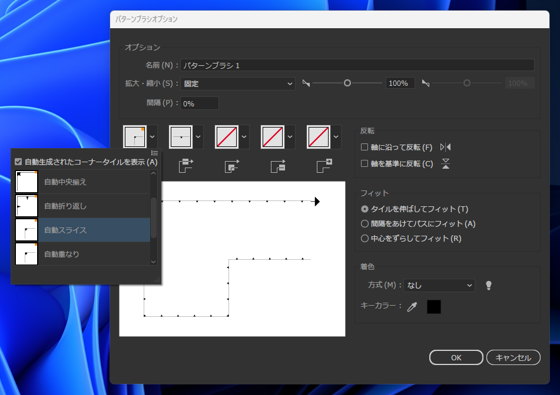The width and height of the screenshot is (560, 395).
Task: Click the end tile position icon
Action: pyautogui.click(x=324, y=166)
